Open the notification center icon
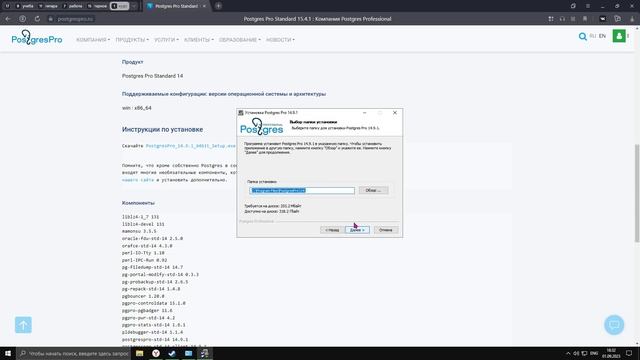640x360 pixels. tap(629, 353)
